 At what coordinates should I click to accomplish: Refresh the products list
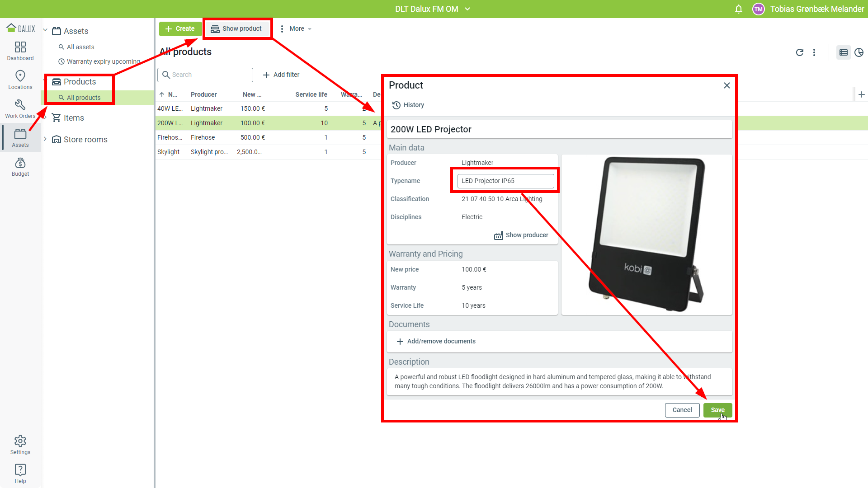pos(799,52)
